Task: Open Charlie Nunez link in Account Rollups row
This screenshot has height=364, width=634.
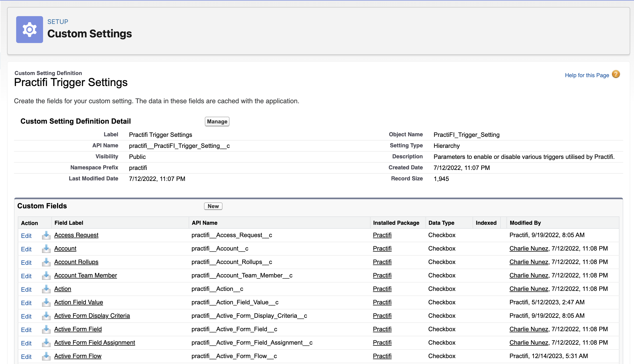Action: (x=529, y=262)
